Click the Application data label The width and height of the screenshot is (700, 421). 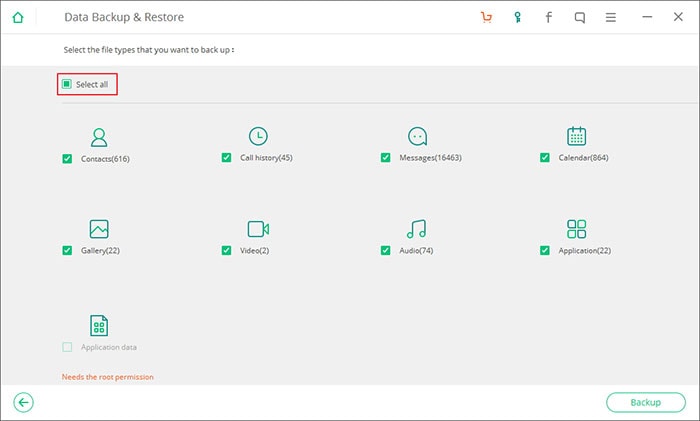click(x=109, y=347)
